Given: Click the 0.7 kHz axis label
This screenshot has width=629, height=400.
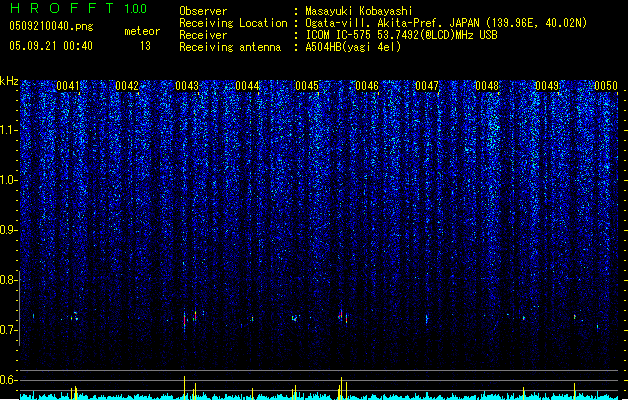Looking at the screenshot, I should pyautogui.click(x=8, y=330).
